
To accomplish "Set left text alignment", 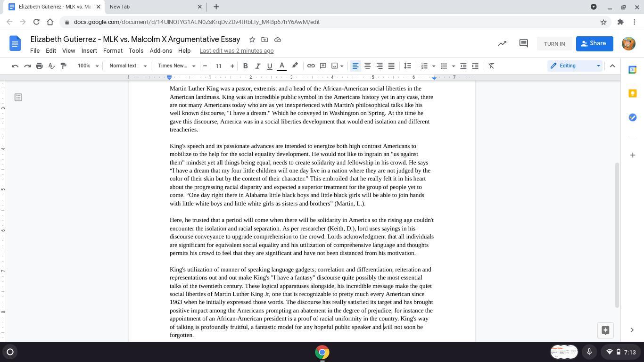I will tap(355, 66).
